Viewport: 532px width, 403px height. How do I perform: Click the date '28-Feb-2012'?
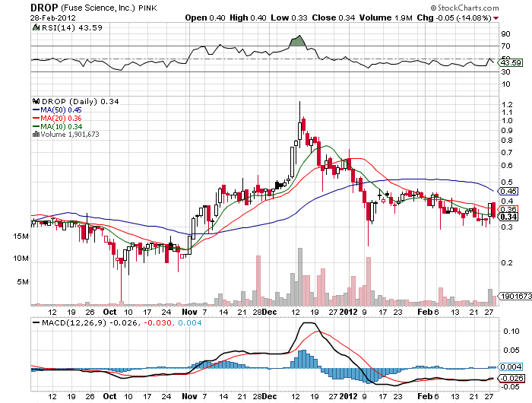pos(53,18)
